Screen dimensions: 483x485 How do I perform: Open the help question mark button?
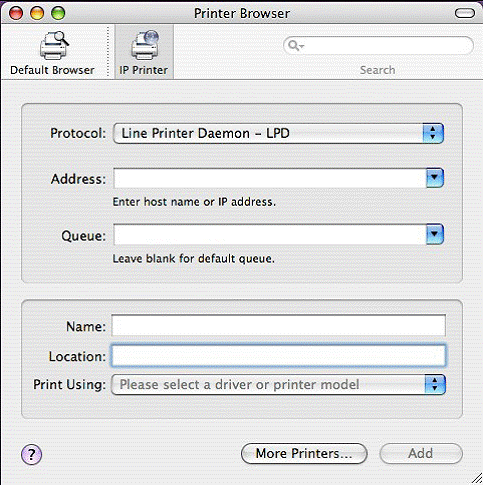click(32, 454)
